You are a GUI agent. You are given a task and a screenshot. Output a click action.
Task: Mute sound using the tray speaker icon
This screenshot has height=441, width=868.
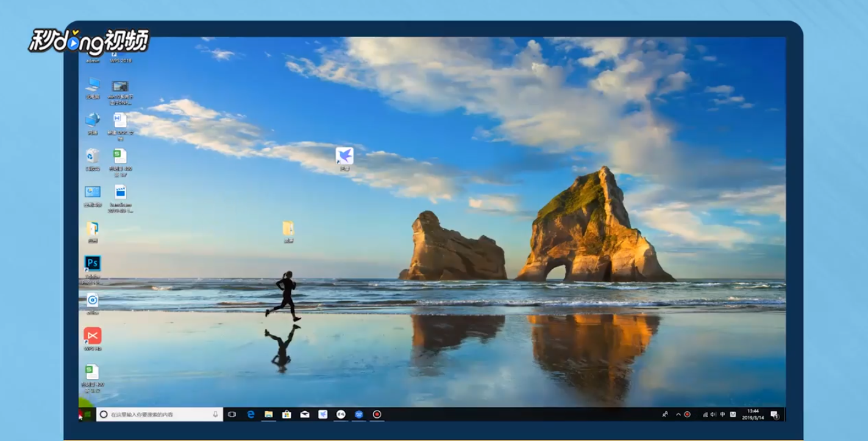point(713,414)
